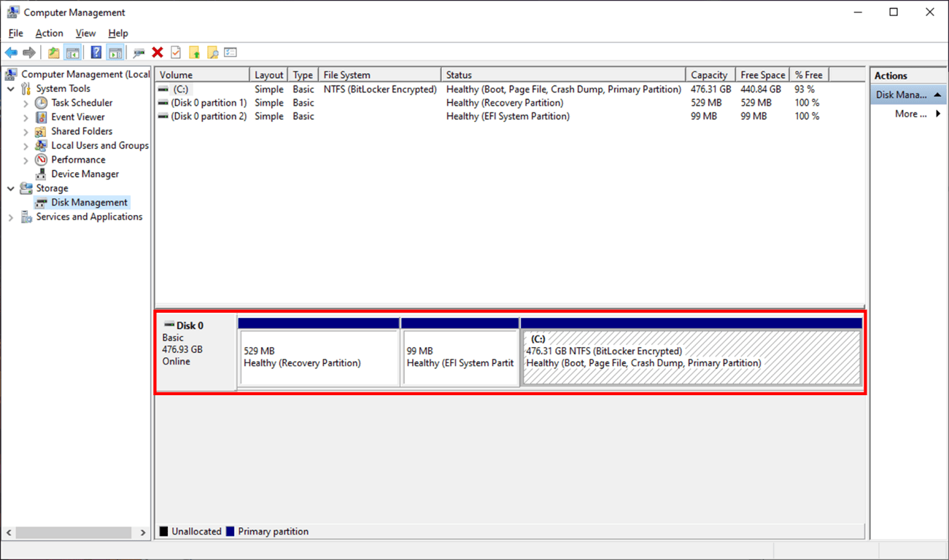Expand the Shared Folders node
The width and height of the screenshot is (949, 560).
(26, 131)
